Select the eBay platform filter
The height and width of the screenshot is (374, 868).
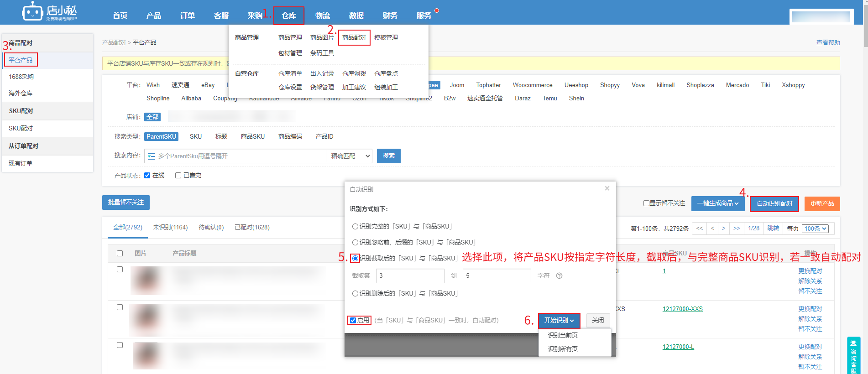[208, 85]
